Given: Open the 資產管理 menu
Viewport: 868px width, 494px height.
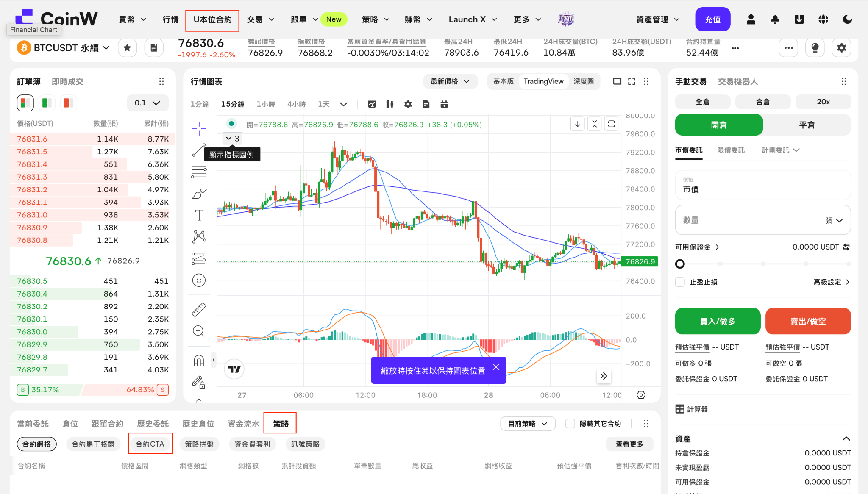Looking at the screenshot, I should click(657, 19).
